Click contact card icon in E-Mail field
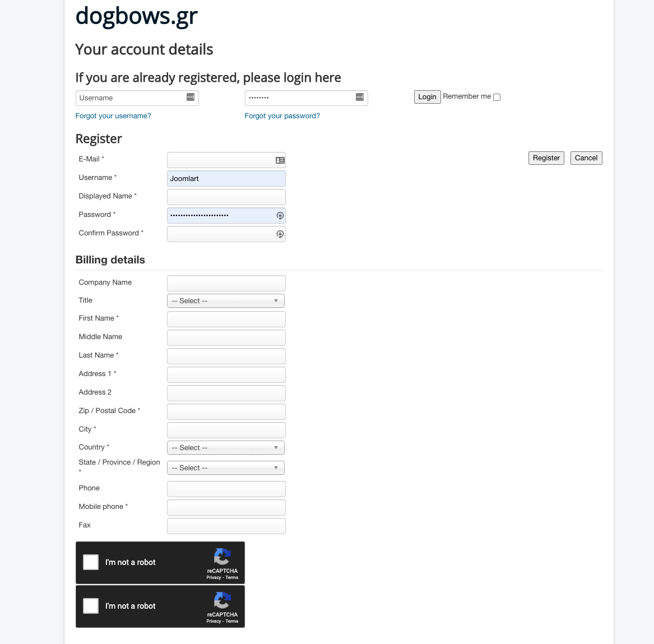Viewport: 654px width, 644px height. pos(280,160)
